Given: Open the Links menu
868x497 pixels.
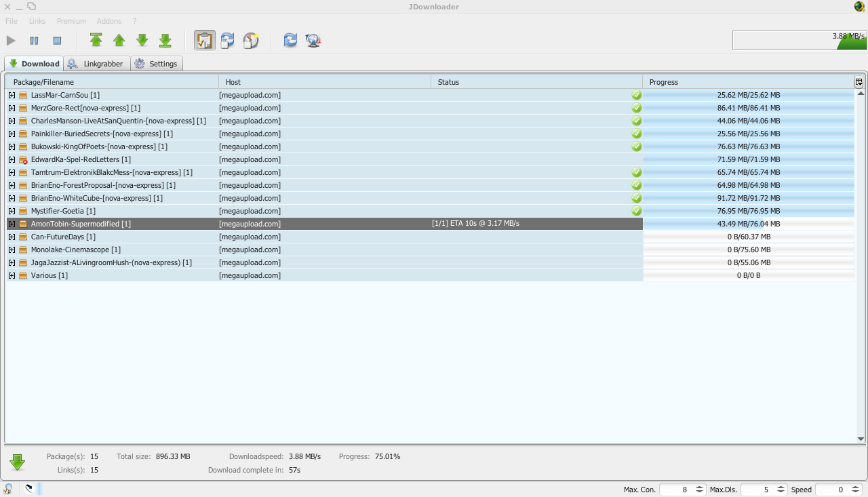Looking at the screenshot, I should click(37, 21).
